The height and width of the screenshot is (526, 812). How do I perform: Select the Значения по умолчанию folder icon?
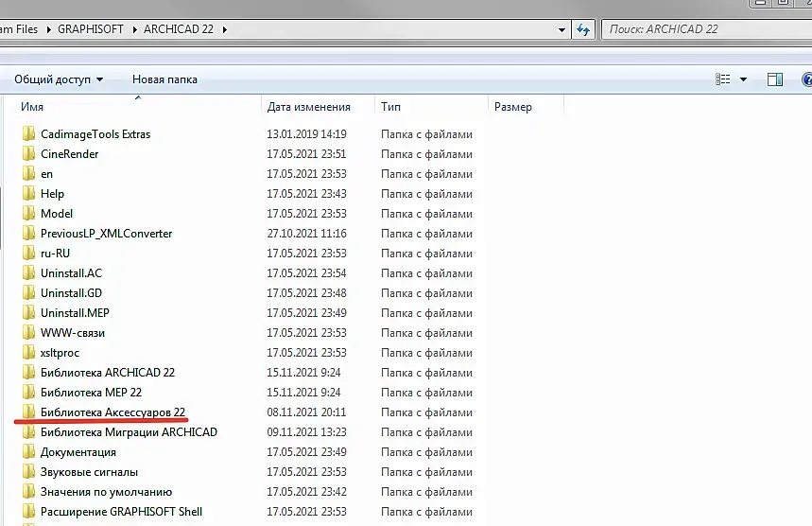click(x=29, y=492)
